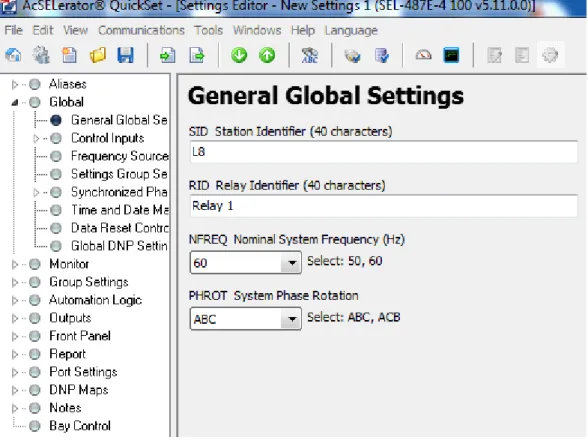588x440 pixels.
Task: Expand the Port Settings node
Action: point(15,372)
